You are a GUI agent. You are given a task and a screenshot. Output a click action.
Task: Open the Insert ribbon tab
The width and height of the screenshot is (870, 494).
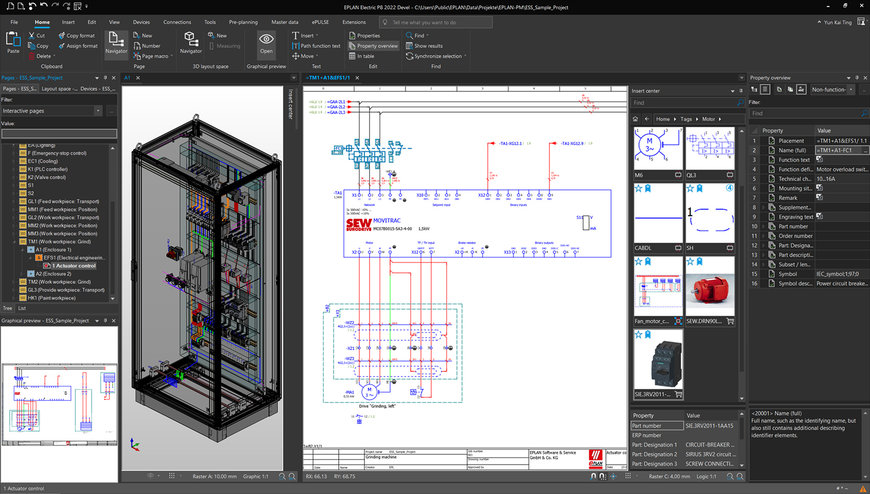68,21
